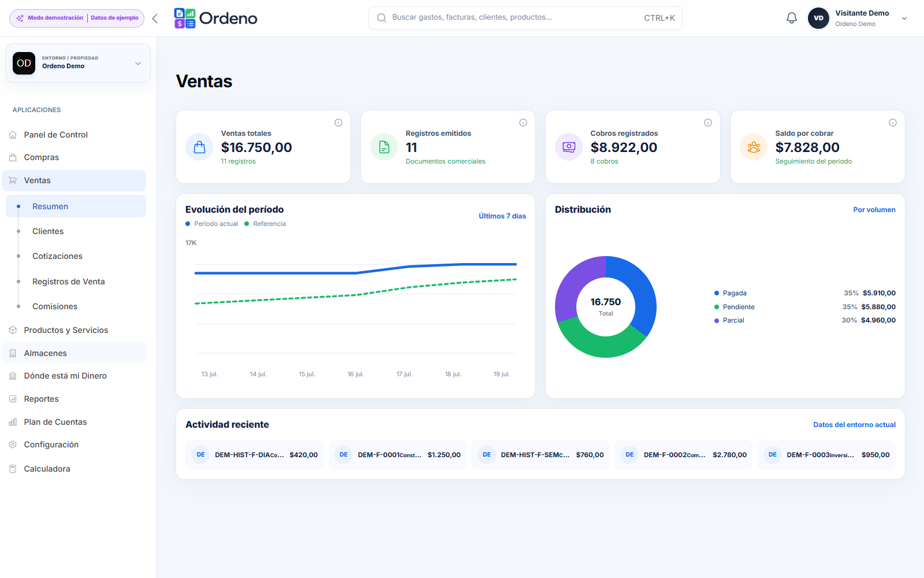Click Datos de ejemplo label

point(114,18)
